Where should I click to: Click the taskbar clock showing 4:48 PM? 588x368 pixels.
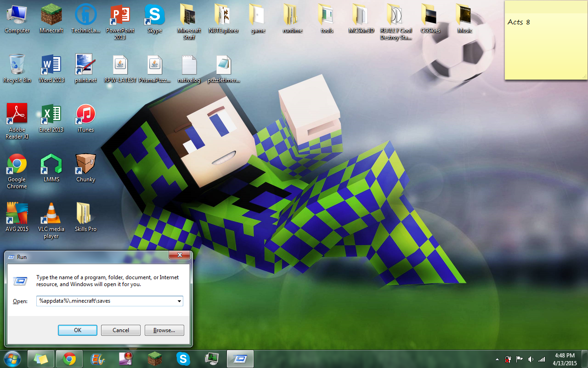coord(565,359)
